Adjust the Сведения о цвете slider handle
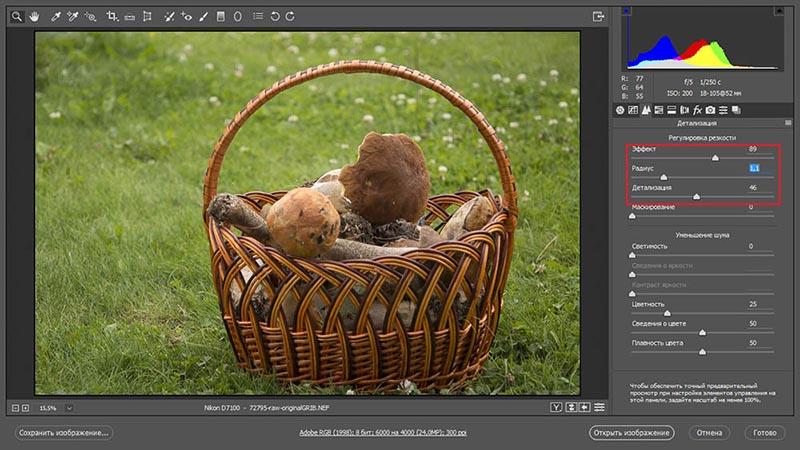Screen dimensions: 800x450 click(x=703, y=333)
